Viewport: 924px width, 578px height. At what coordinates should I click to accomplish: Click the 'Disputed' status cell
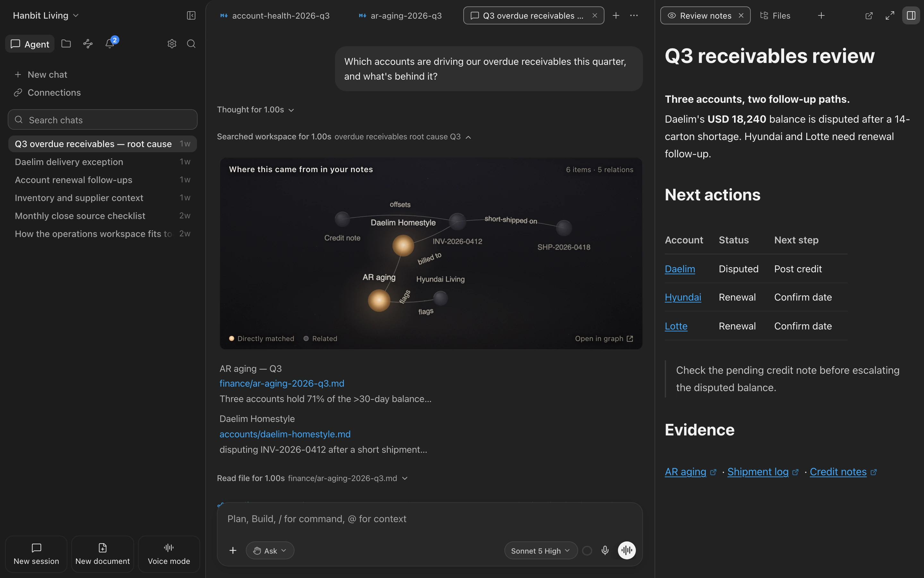(x=739, y=269)
